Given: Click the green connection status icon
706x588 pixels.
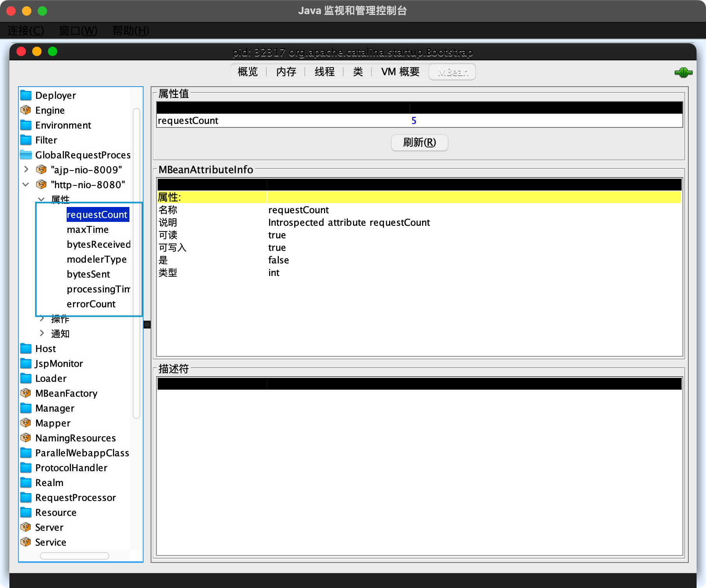Looking at the screenshot, I should click(683, 73).
